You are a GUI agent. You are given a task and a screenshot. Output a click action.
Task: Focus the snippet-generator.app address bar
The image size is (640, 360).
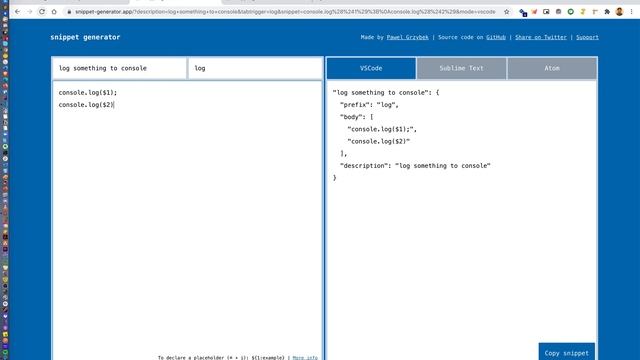(x=285, y=12)
